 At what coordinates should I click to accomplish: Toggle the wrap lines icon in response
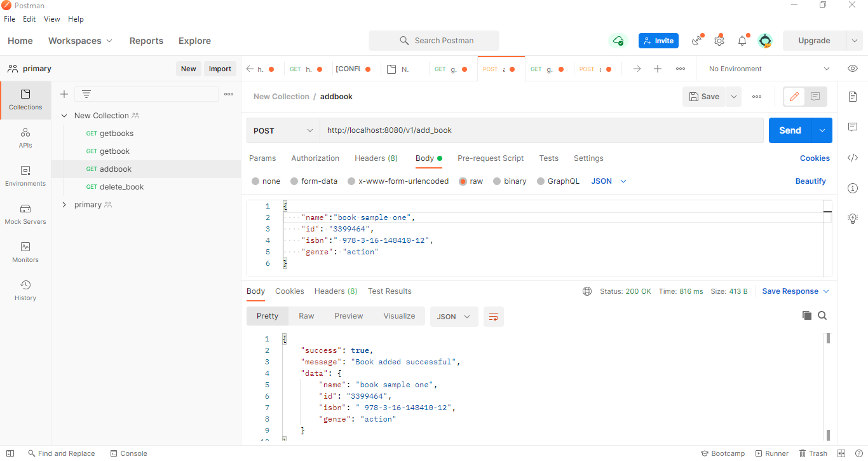point(493,317)
